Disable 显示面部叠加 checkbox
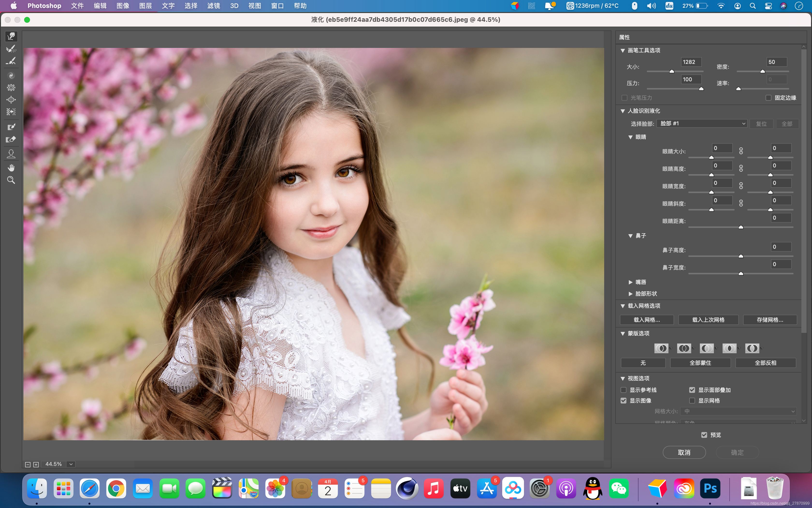 tap(692, 390)
